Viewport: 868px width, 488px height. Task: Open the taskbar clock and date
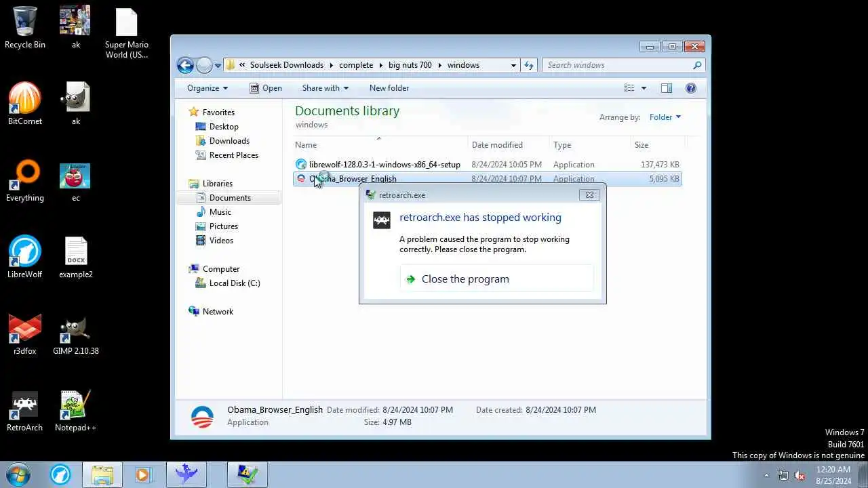pos(833,475)
